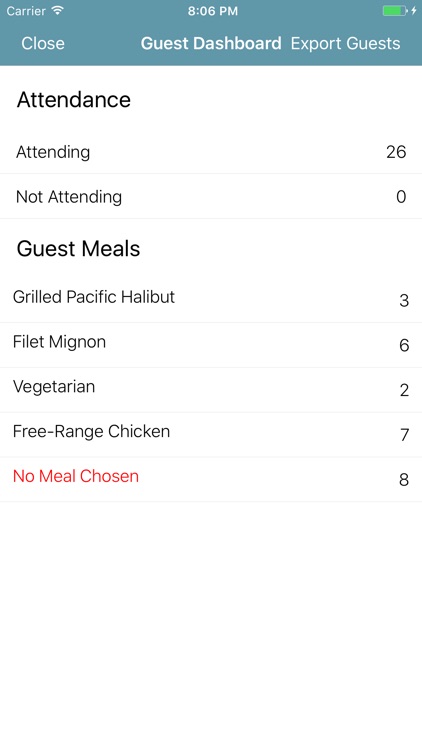Select the Not Attending row

211,197
